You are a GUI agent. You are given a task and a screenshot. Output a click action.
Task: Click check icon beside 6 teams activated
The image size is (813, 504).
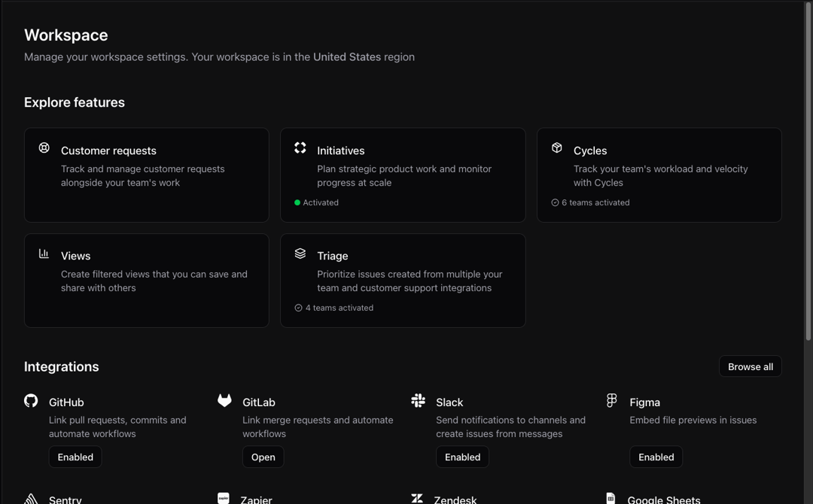coord(555,203)
